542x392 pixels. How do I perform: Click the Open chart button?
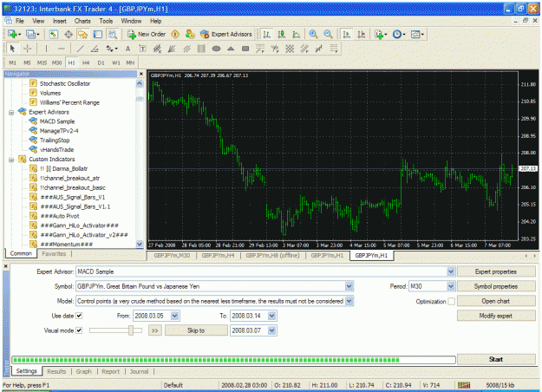coord(496,301)
